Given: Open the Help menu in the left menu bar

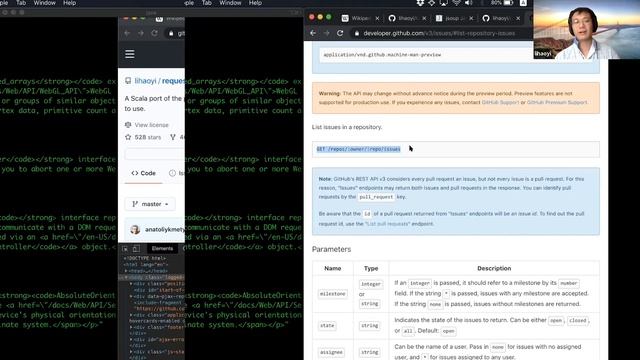Looking at the screenshot, I should point(69,3).
